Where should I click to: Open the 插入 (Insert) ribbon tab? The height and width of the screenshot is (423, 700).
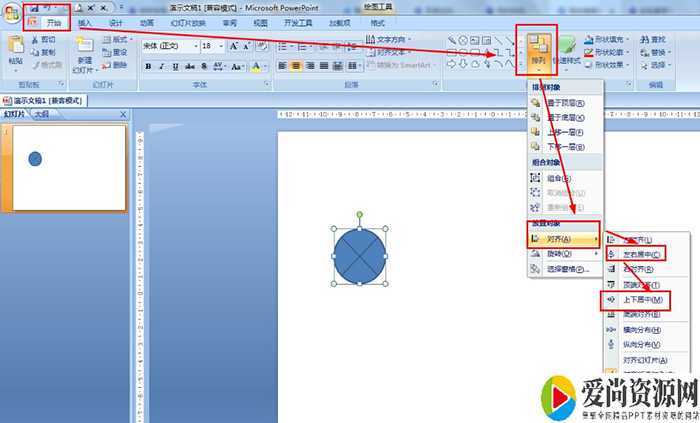tap(85, 22)
